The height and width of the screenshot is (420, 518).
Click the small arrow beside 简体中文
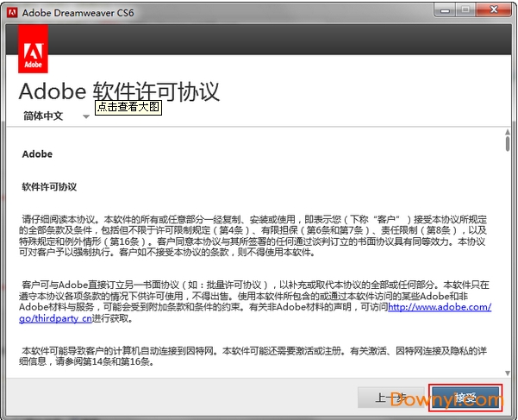86,116
